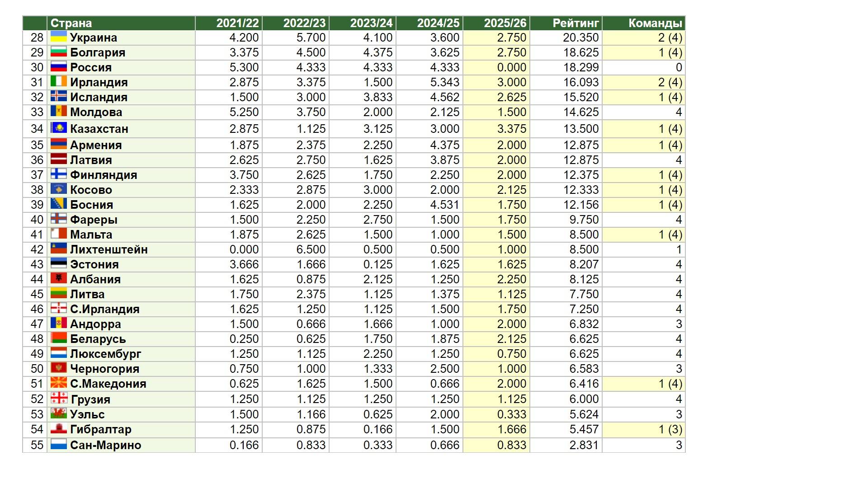The height and width of the screenshot is (488, 868).
Task: Click the Wales dragon flag icon
Action: (x=58, y=413)
